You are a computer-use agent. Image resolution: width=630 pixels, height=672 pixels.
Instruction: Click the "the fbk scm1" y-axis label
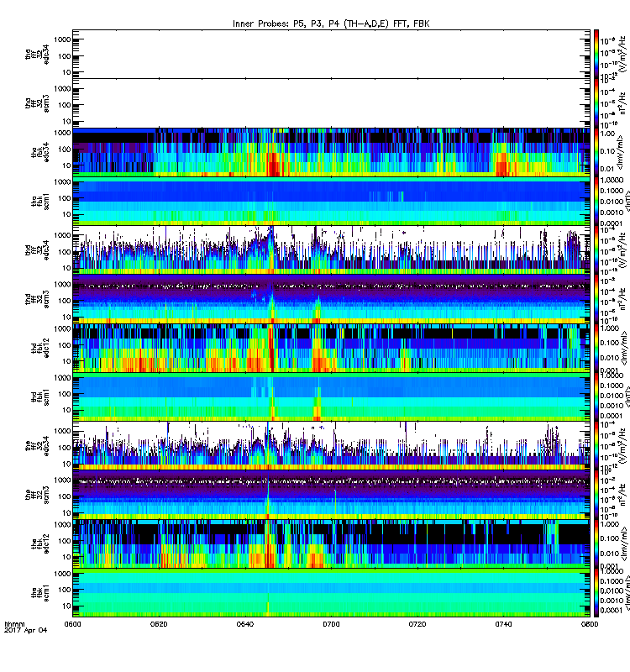pyautogui.click(x=40, y=593)
